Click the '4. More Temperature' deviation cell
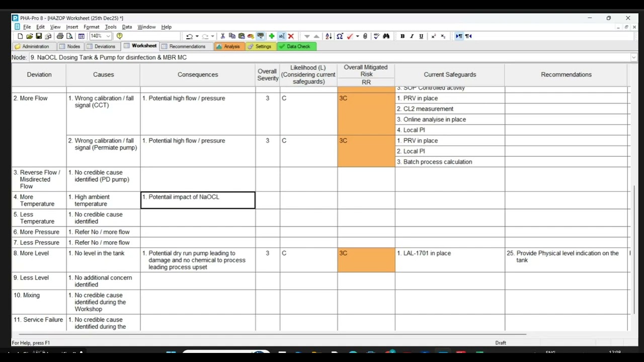Viewport: 644px width, 362px height. point(39,201)
